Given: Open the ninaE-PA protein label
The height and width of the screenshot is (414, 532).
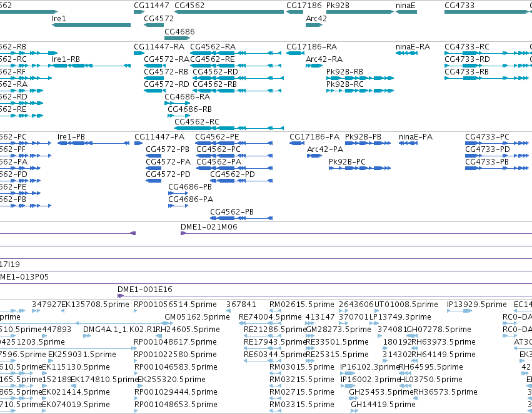Looking at the screenshot, I should [x=416, y=137].
